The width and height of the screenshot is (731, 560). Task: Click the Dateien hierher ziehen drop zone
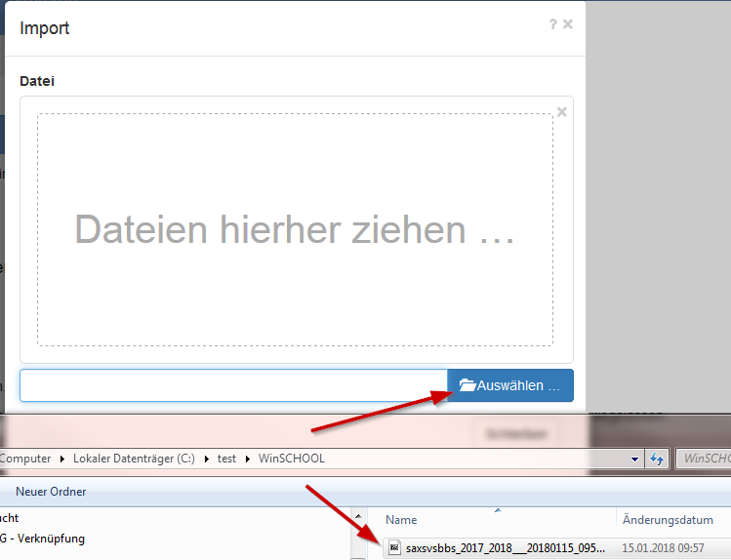295,229
